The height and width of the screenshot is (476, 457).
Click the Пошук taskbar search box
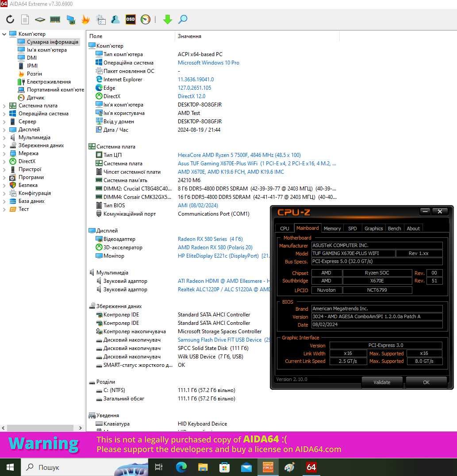tap(84, 467)
